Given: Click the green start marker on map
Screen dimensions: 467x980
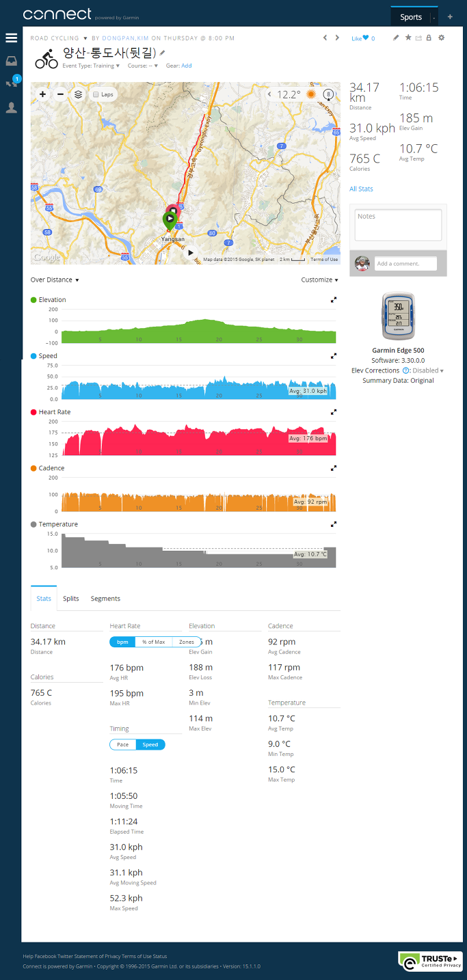Looking at the screenshot, I should [169, 220].
